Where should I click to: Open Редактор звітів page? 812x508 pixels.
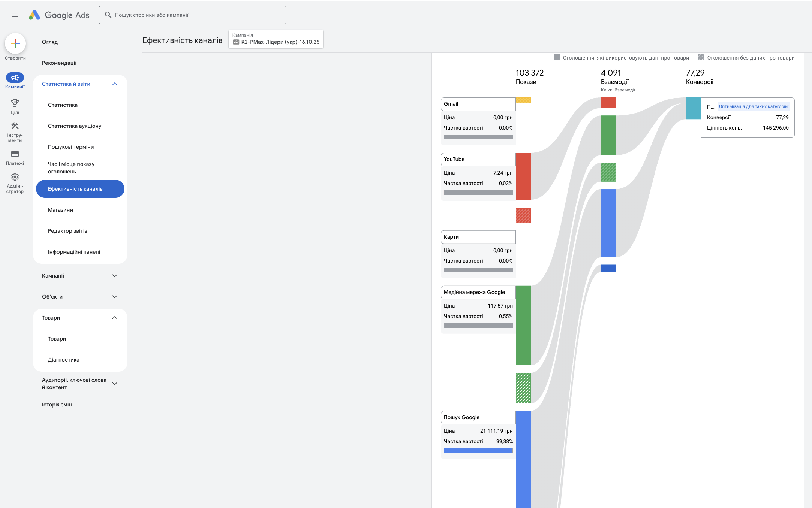67,231
